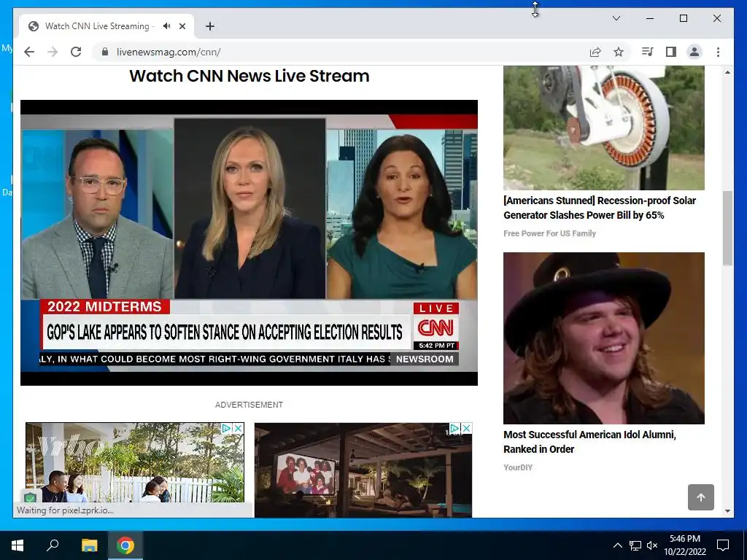Click the YourDIY source label

click(x=518, y=467)
